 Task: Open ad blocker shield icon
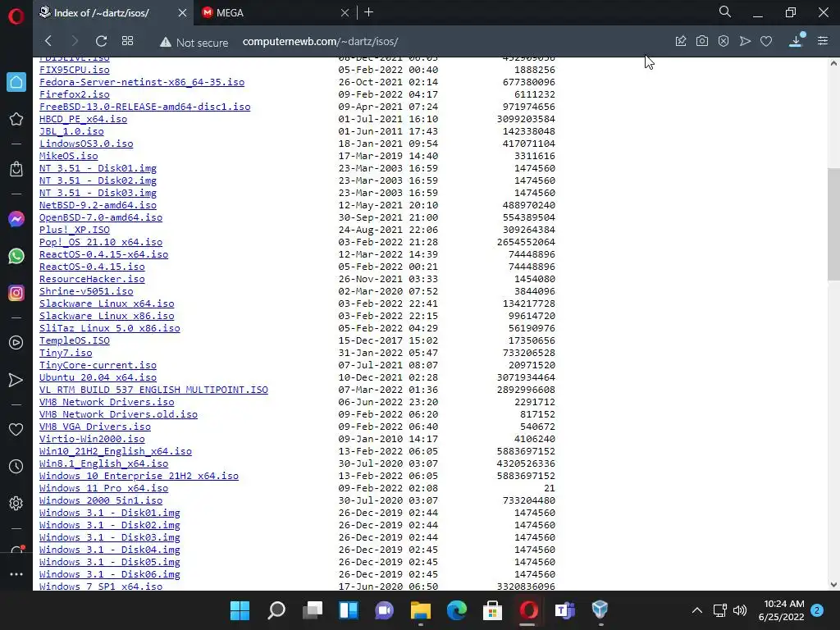pos(724,41)
